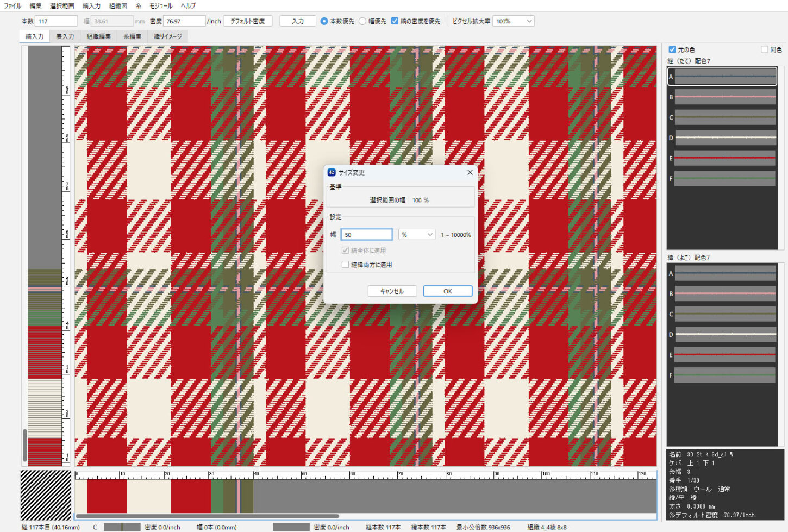Toggle 縞の密度を優先 checkbox
Image resolution: width=788 pixels, height=532 pixels.
coord(395,21)
